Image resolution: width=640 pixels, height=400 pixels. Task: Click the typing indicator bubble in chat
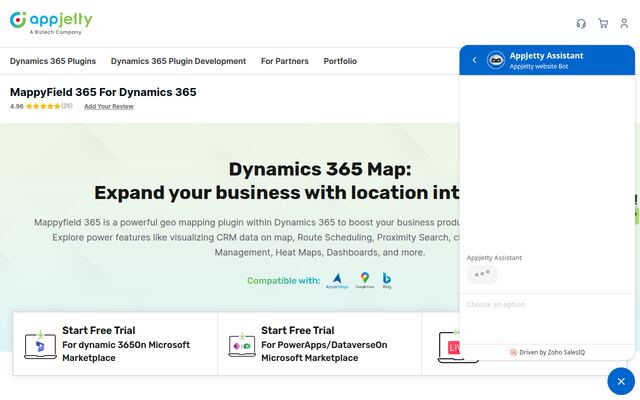482,274
